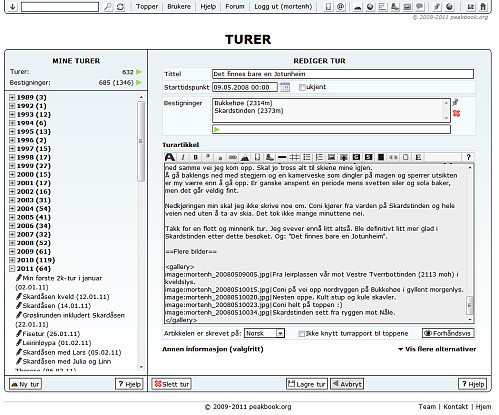Enable Ikke knytt turrapport til toppene
The height and width of the screenshot is (415, 499).
coord(301,334)
